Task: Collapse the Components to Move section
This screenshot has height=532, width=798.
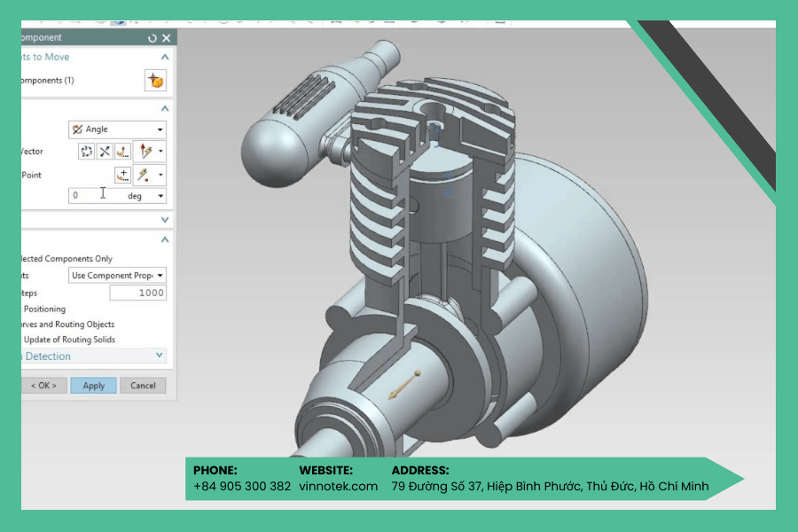Action: tap(165, 57)
